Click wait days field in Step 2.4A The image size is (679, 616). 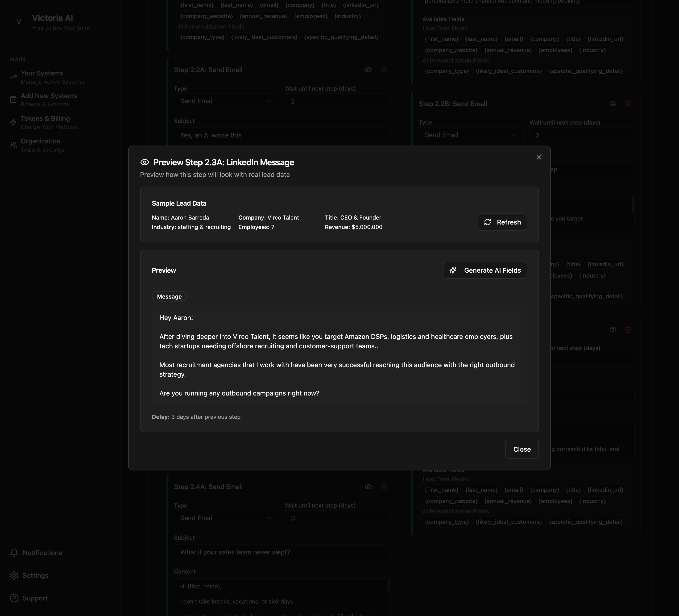[337, 518]
